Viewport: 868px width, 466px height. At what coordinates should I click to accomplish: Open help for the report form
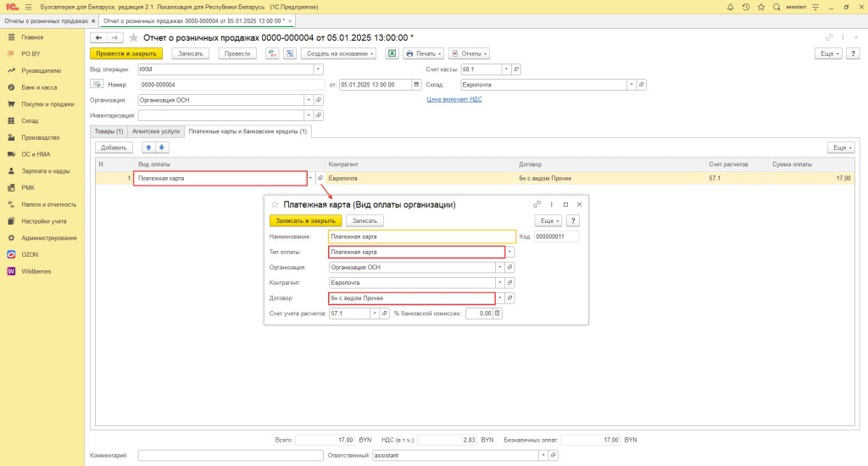pyautogui.click(x=853, y=53)
